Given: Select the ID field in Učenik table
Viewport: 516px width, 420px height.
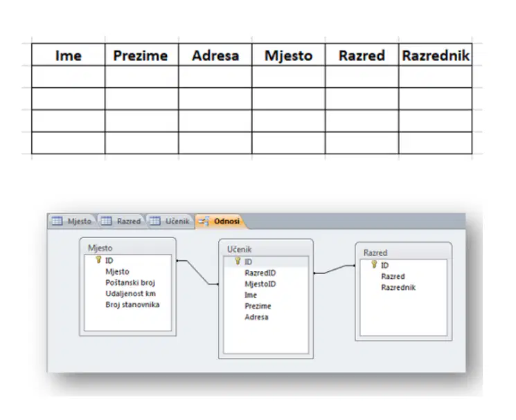Looking at the screenshot, I should pos(249,262).
